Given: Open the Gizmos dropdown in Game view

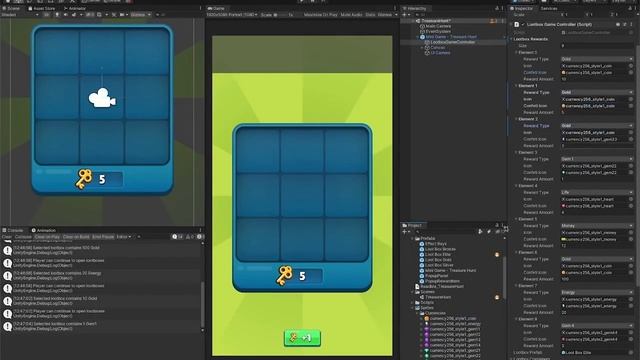Looking at the screenshot, I should click(387, 15).
